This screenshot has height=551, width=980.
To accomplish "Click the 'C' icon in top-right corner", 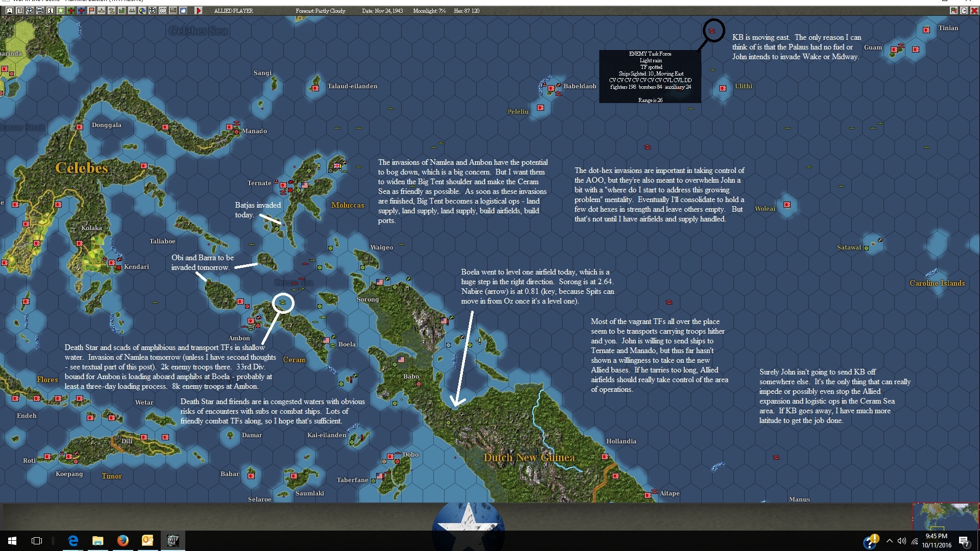I will (x=964, y=10).
